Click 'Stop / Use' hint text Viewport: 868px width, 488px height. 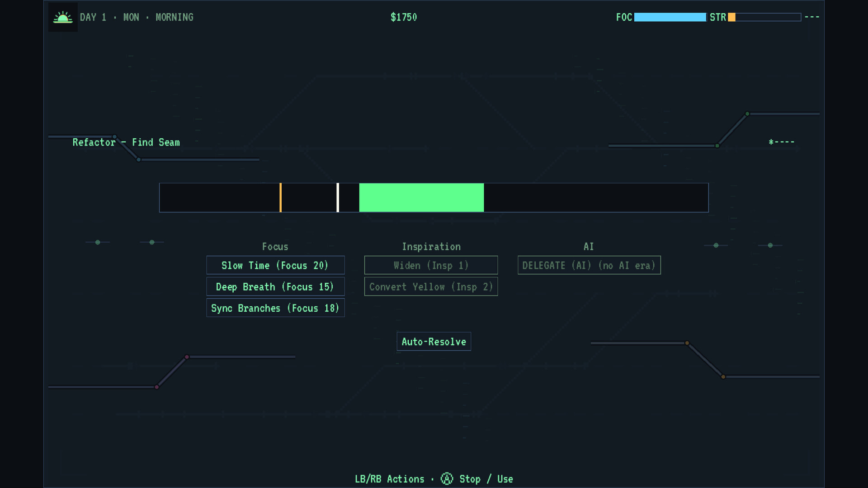coord(486,479)
